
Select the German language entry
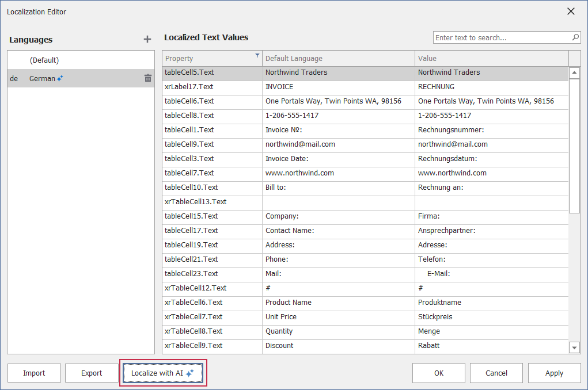42,78
